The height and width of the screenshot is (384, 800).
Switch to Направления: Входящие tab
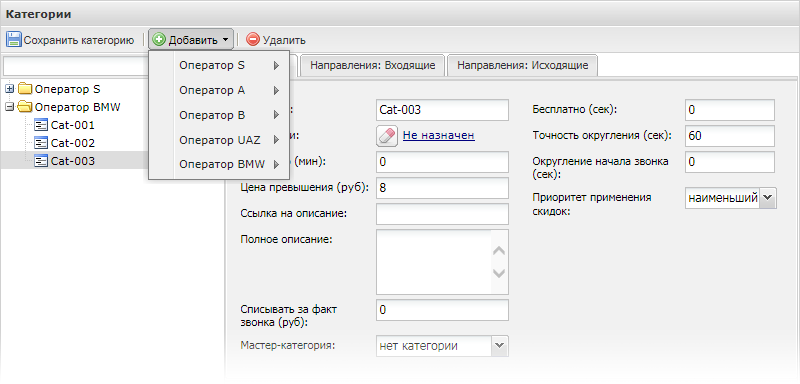(372, 65)
